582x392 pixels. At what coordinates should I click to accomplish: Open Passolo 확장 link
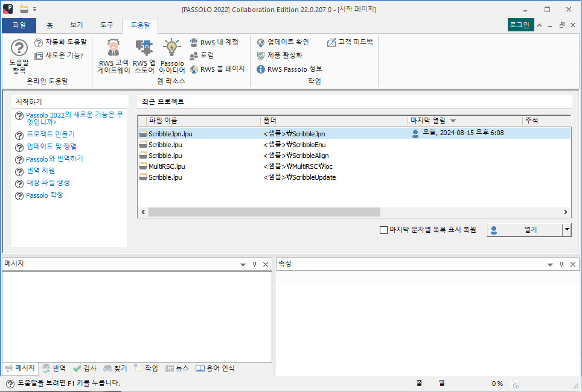click(x=45, y=195)
